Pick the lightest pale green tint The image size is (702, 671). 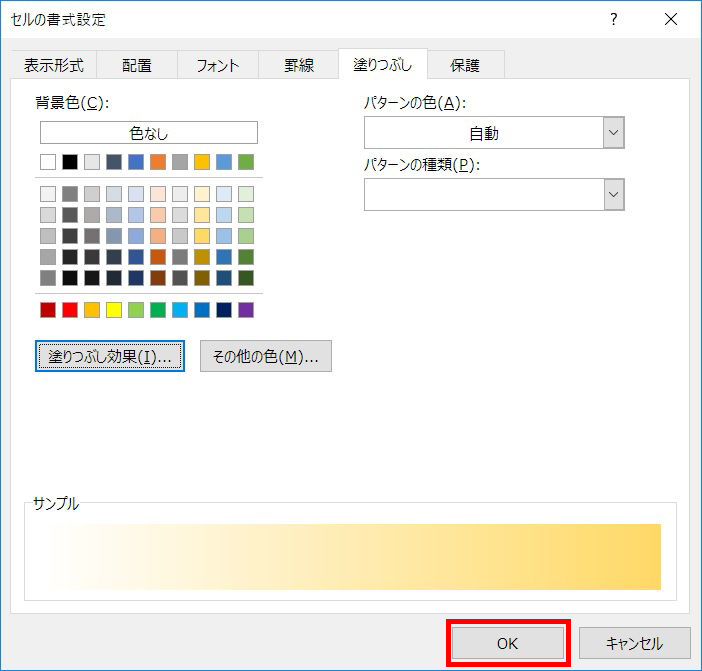click(x=246, y=194)
